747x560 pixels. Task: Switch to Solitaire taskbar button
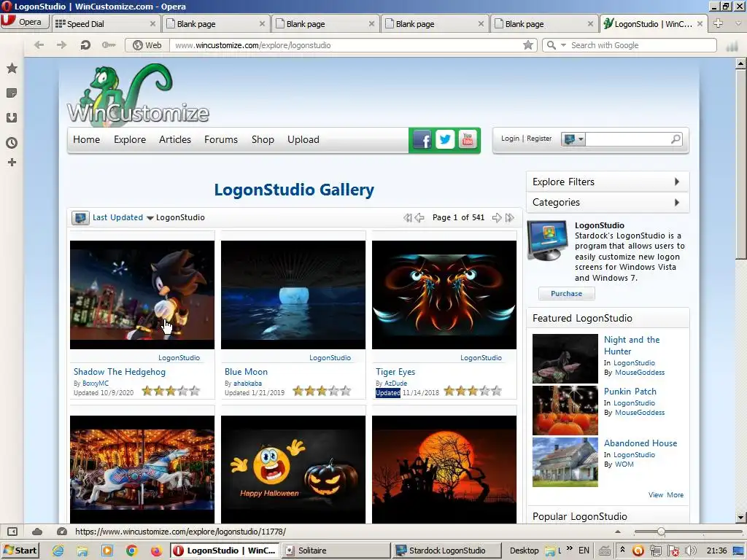(336, 551)
